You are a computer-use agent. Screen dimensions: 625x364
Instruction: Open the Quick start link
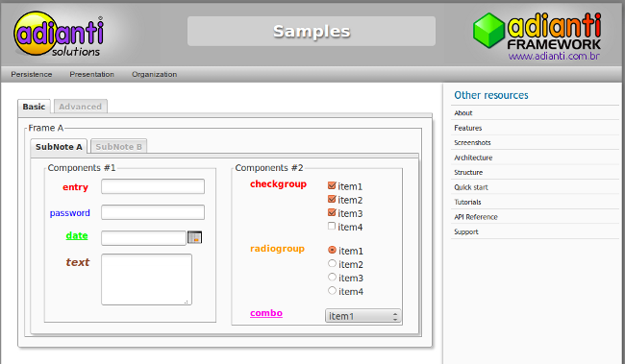(x=471, y=187)
